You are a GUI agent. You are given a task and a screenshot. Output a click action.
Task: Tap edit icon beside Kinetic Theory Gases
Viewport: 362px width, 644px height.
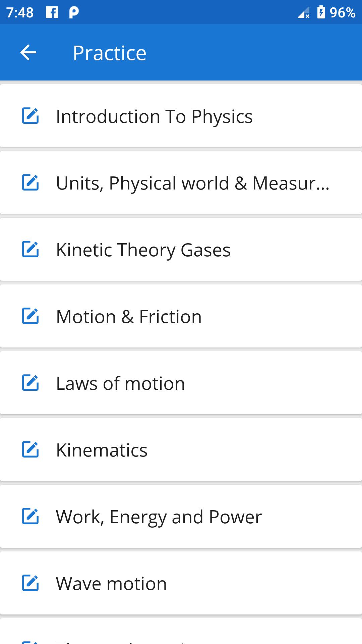[31, 250]
